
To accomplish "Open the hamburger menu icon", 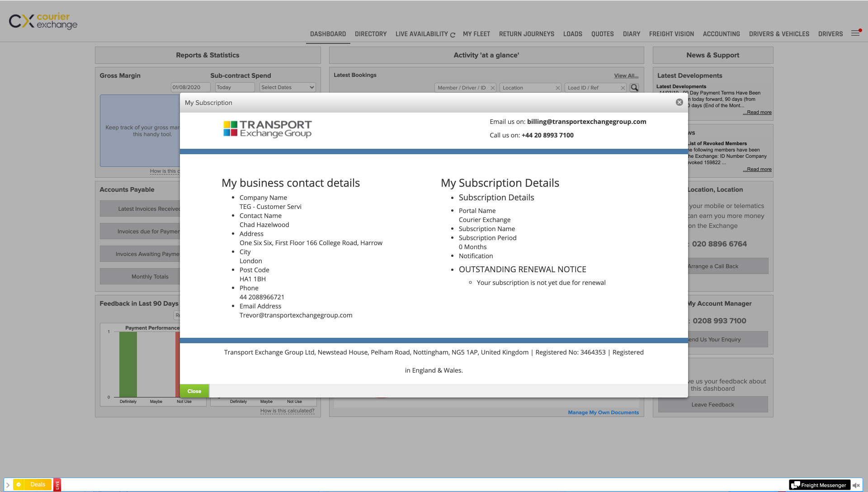I will click(855, 33).
